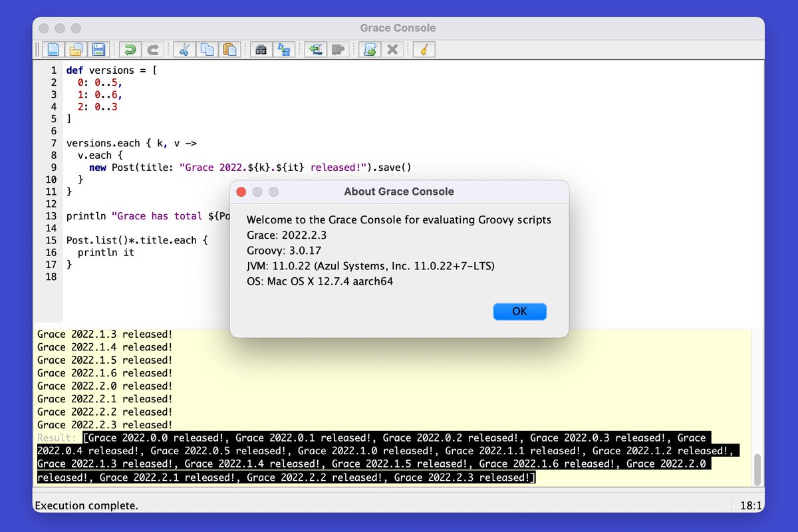Click the output pane vertical scrollbar
The width and height of the screenshot is (798, 532).
757,469
